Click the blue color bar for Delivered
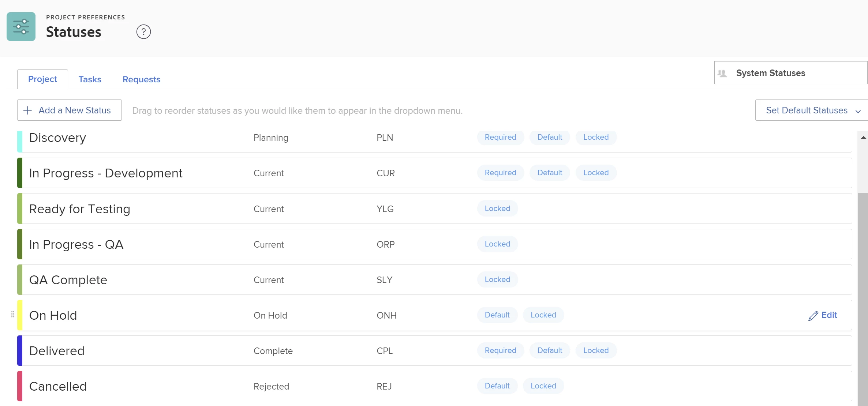This screenshot has height=406, width=868. point(20,350)
